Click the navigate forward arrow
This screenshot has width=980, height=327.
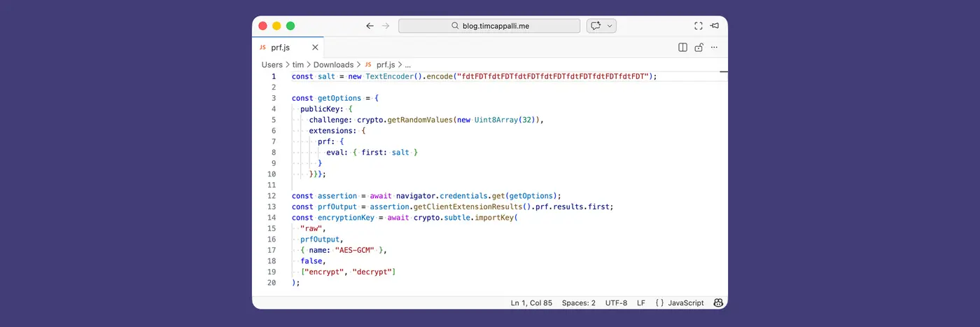click(386, 26)
